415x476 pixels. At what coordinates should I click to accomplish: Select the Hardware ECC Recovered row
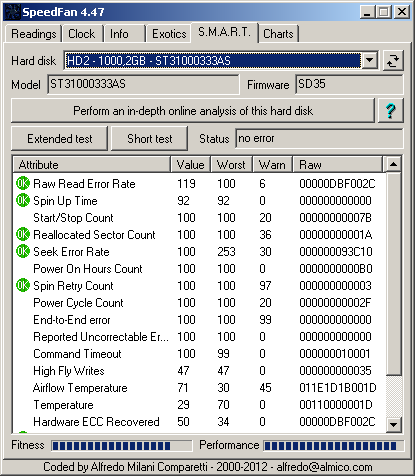pyautogui.click(x=199, y=422)
